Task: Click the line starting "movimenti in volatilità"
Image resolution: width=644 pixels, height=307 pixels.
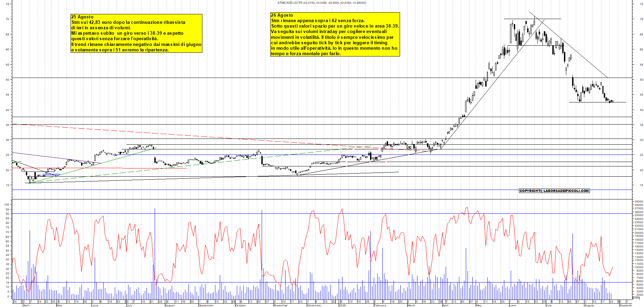Action: pos(332,37)
